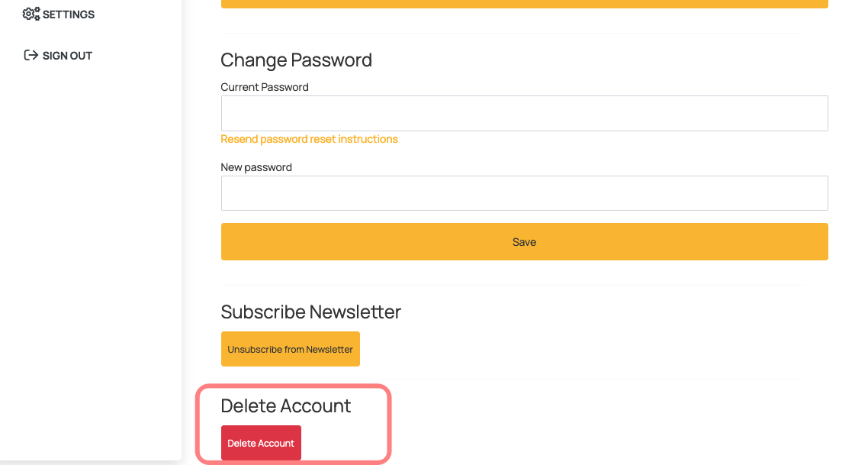
Task: Click the Current Password label
Action: click(265, 87)
